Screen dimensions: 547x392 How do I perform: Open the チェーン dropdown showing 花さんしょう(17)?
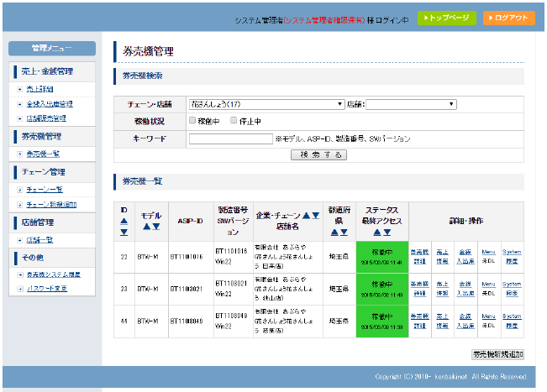click(x=266, y=104)
